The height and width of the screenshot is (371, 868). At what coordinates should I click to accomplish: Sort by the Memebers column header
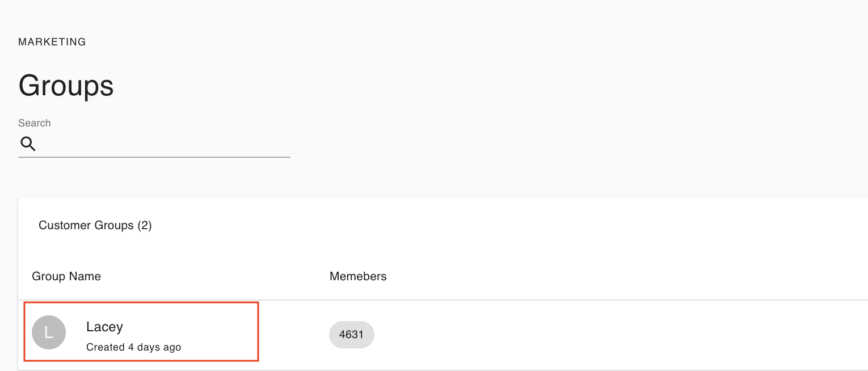coord(358,276)
